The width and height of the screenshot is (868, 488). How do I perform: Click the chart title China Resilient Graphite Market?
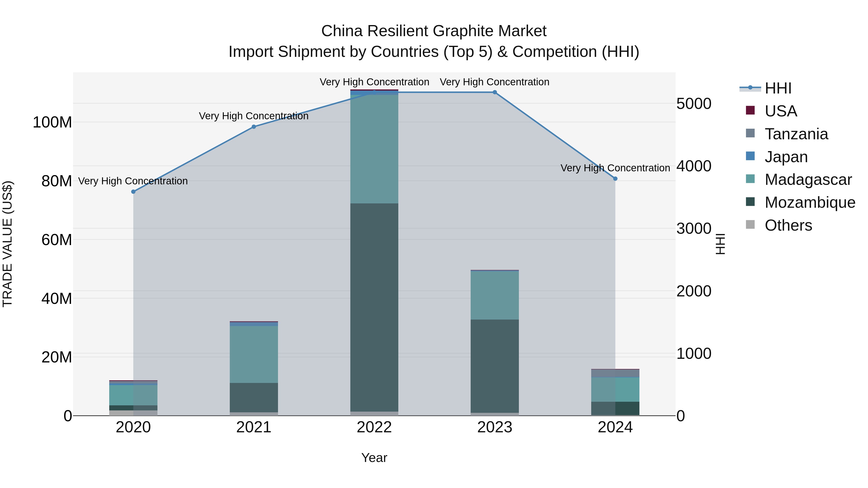(x=434, y=31)
